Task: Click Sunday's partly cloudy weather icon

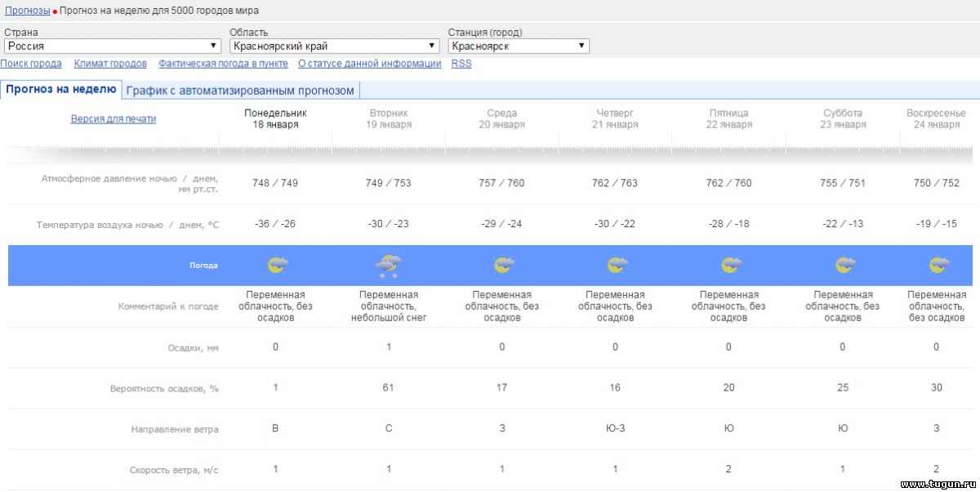Action: (x=939, y=266)
